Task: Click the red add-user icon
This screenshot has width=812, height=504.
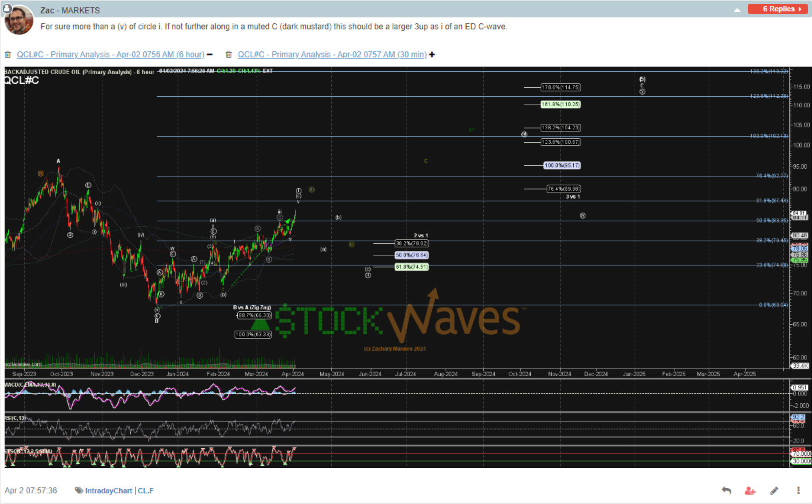Action: pos(750,491)
